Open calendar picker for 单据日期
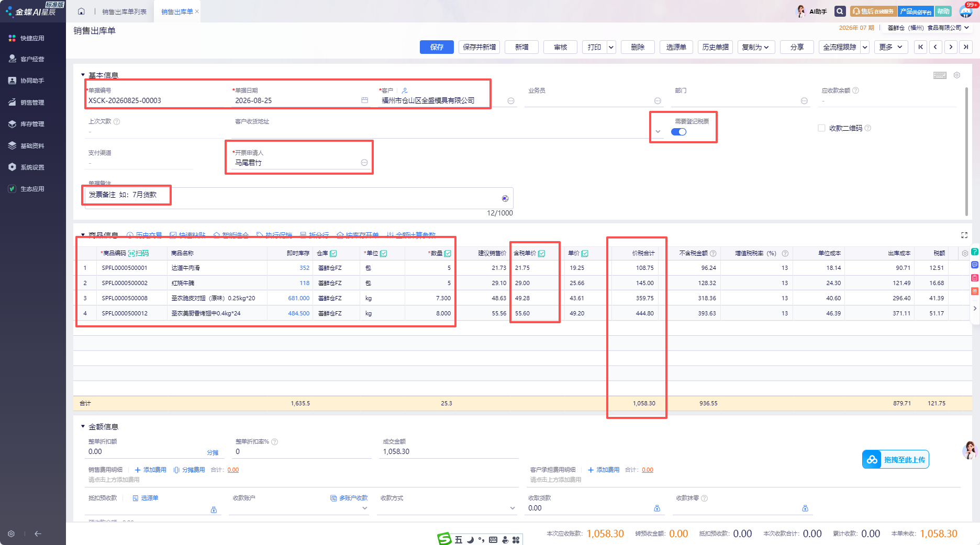Viewport: 980px width, 545px height. point(364,100)
